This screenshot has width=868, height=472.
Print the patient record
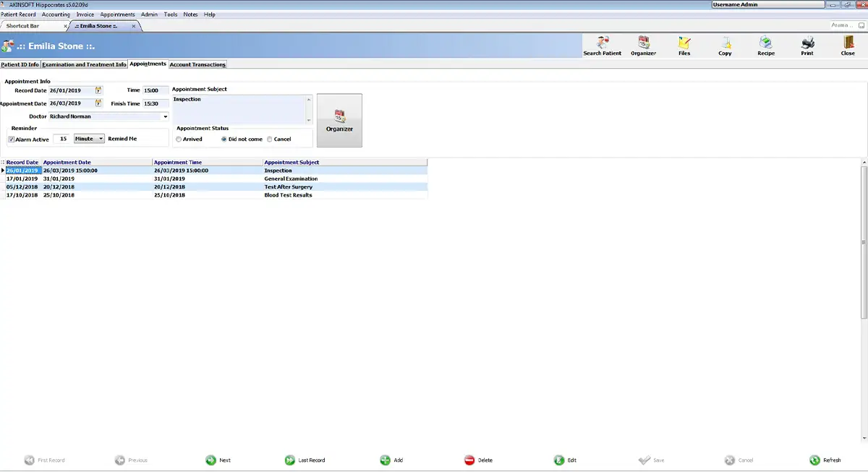pyautogui.click(x=807, y=46)
